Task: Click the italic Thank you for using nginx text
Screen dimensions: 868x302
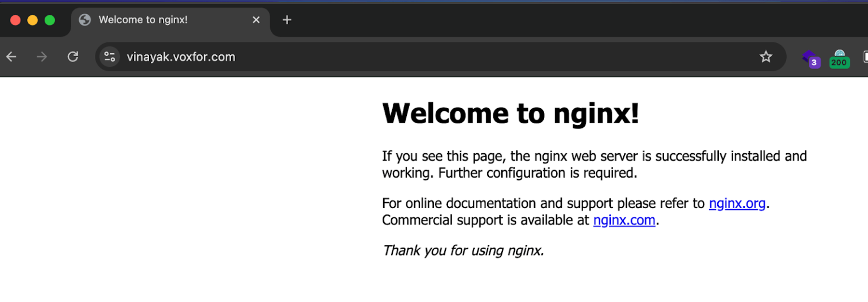Action: (x=463, y=250)
